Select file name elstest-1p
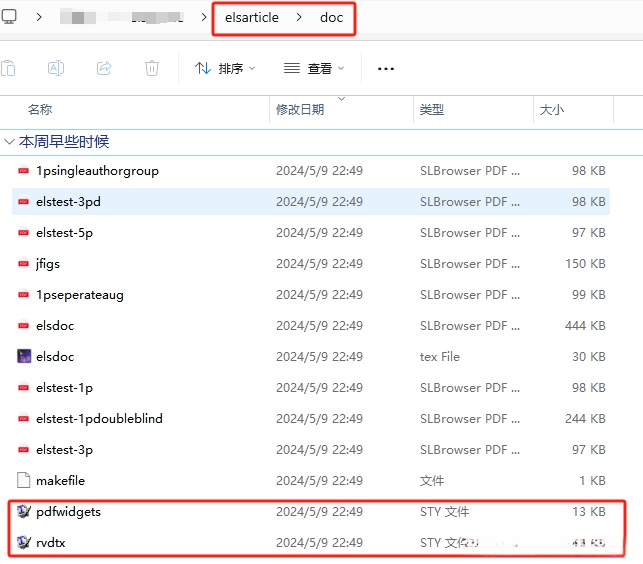Image resolution: width=643 pixels, height=564 pixels. 64,388
